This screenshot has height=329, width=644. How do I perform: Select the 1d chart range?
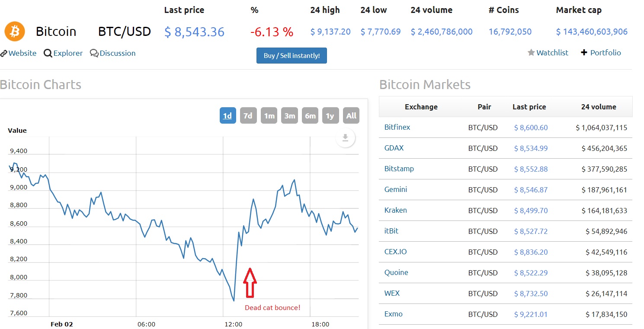[227, 115]
